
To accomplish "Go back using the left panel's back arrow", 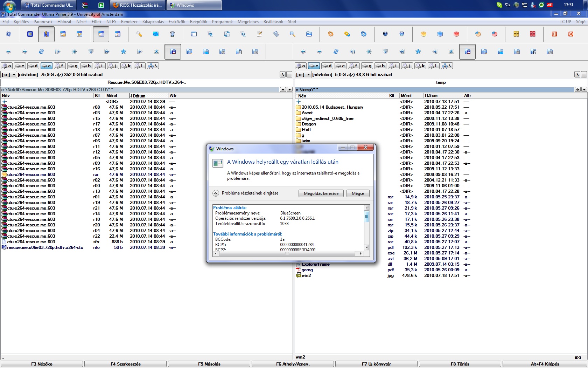I will (9, 52).
